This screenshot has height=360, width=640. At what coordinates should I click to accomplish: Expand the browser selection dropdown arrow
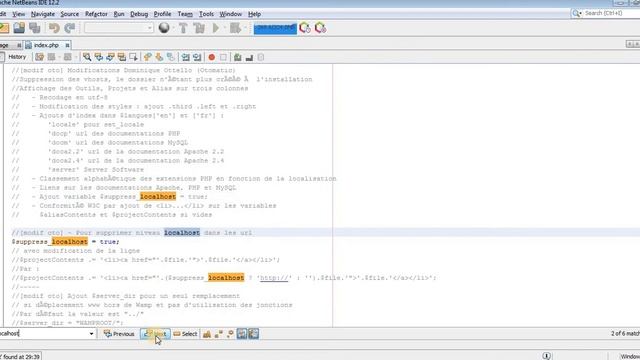coord(173,28)
